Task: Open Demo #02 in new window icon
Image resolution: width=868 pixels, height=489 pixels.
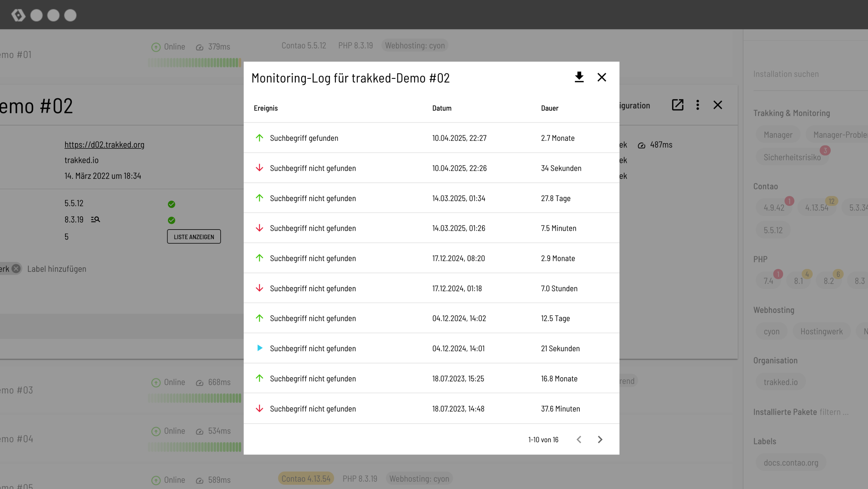Action: coord(677,105)
